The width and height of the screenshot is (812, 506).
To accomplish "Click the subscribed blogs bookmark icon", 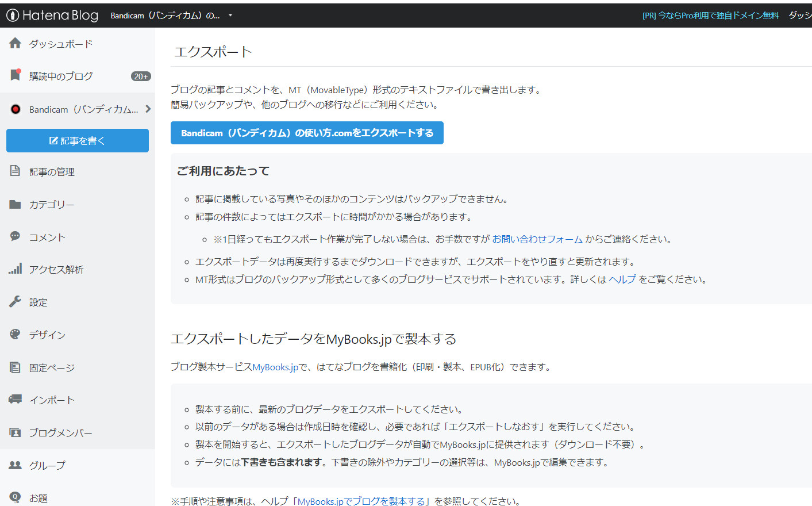I will (x=16, y=75).
